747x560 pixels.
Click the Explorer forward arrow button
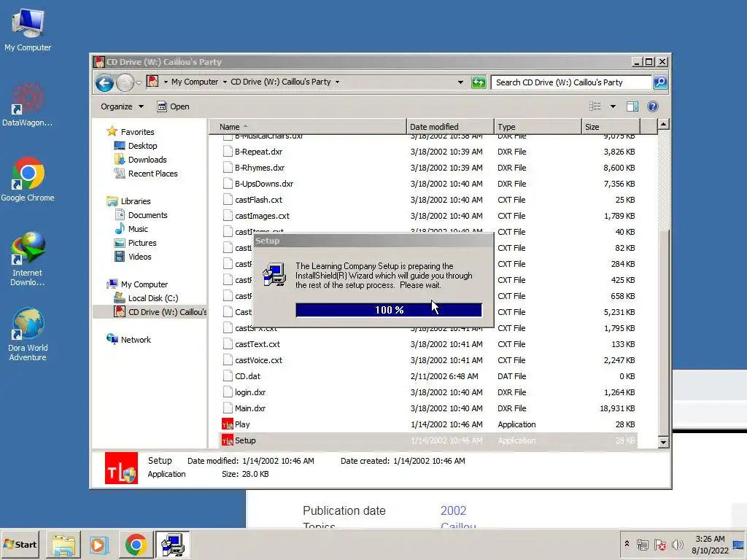coord(125,83)
